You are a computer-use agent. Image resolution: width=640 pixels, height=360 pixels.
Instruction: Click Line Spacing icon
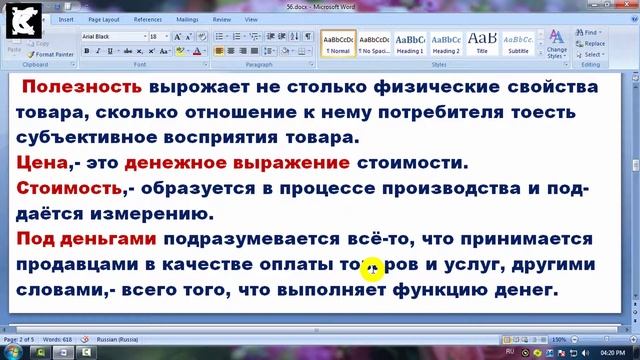pyautogui.click(x=268, y=51)
